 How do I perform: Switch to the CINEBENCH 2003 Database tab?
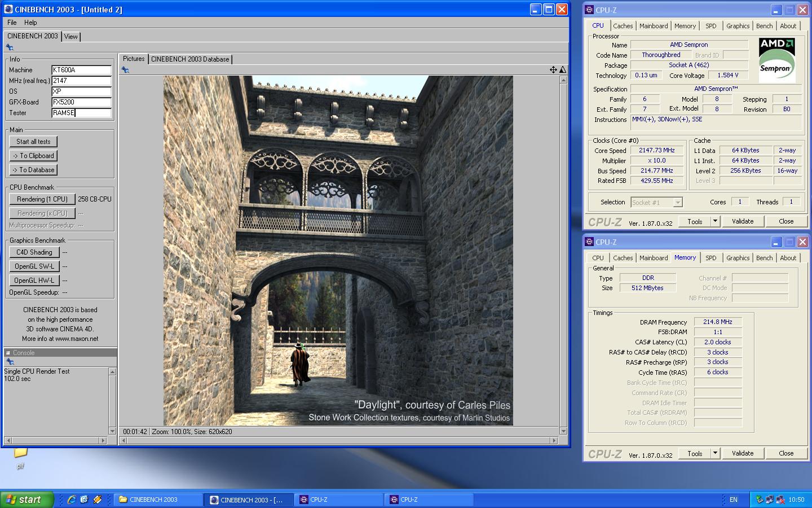tap(190, 59)
